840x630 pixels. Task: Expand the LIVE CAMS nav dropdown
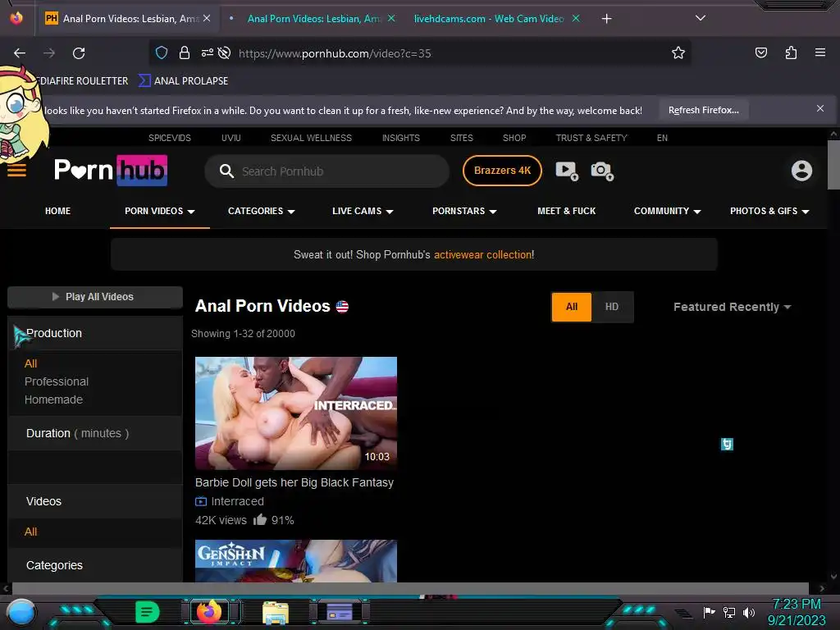[x=363, y=211]
